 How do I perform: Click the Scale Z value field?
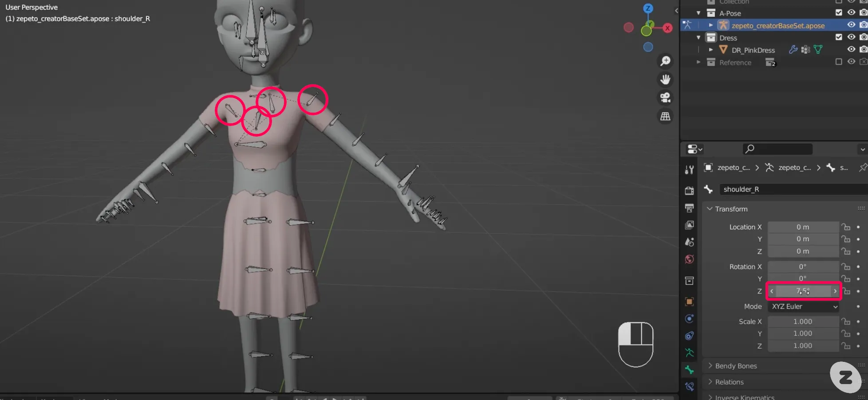point(803,346)
